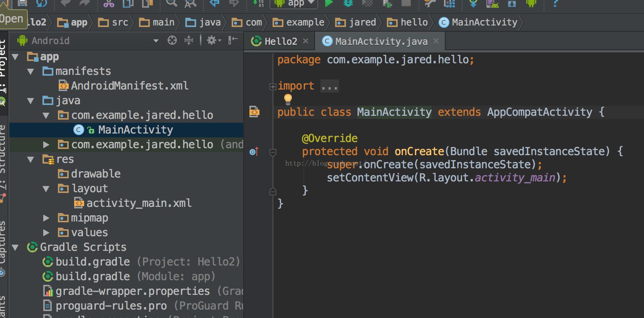
Task: Collapse the layout folder arrow
Action: click(46, 189)
